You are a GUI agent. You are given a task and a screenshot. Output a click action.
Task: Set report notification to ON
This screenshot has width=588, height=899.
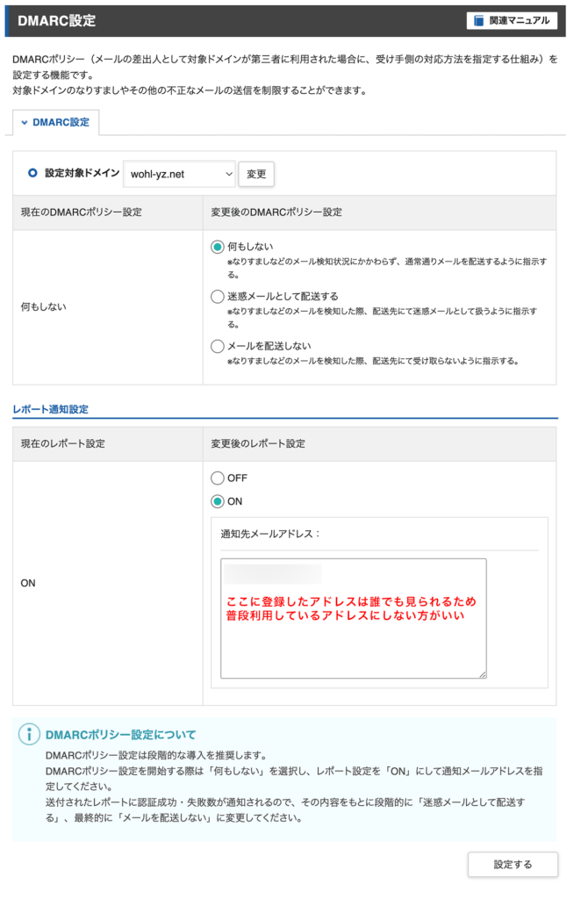click(218, 501)
